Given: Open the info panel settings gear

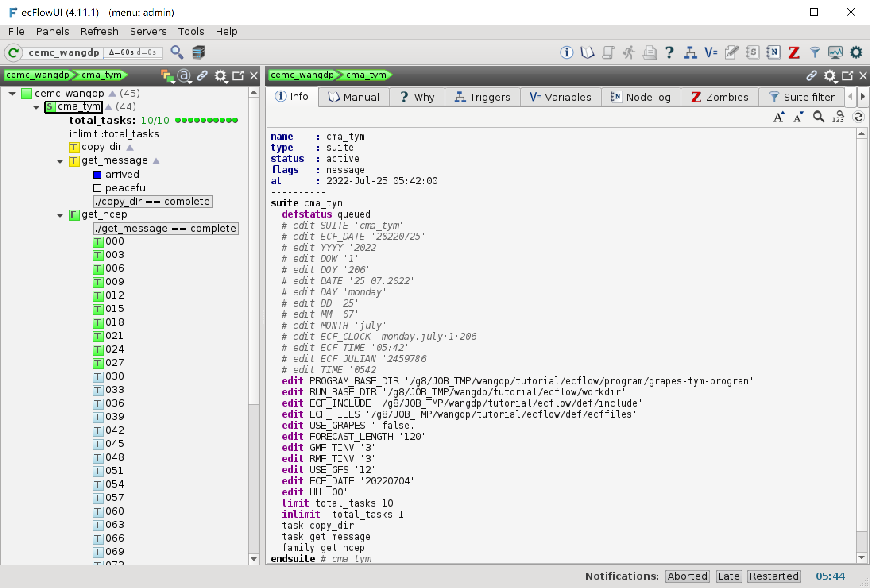Looking at the screenshot, I should tap(830, 75).
